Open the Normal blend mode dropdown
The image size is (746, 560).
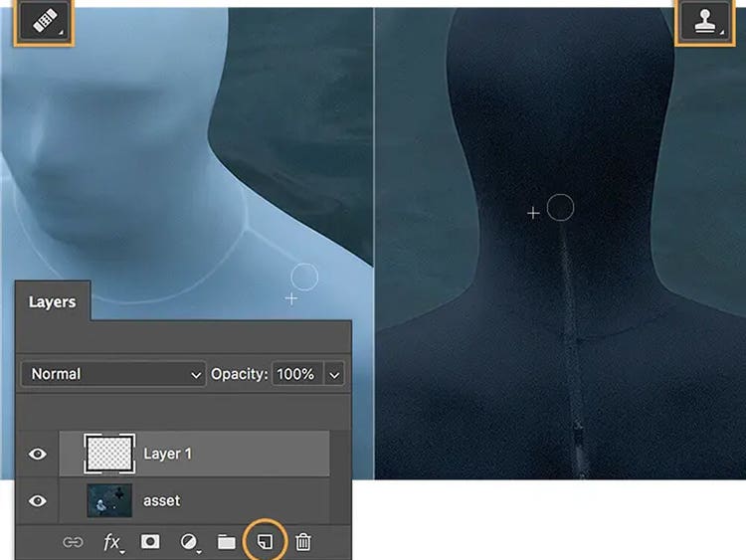point(113,374)
